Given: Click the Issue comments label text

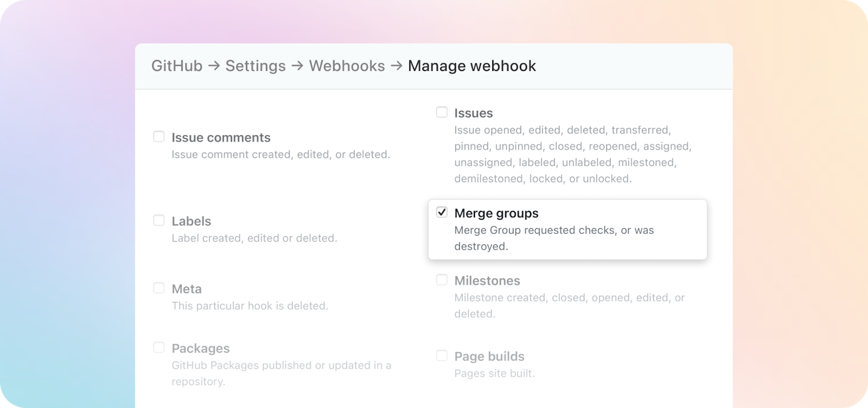Looking at the screenshot, I should (221, 137).
